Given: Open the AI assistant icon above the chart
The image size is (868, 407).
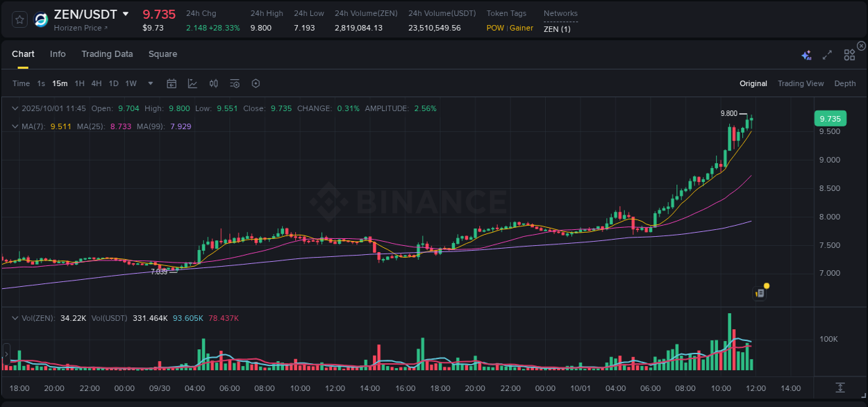Looking at the screenshot, I should coord(806,54).
